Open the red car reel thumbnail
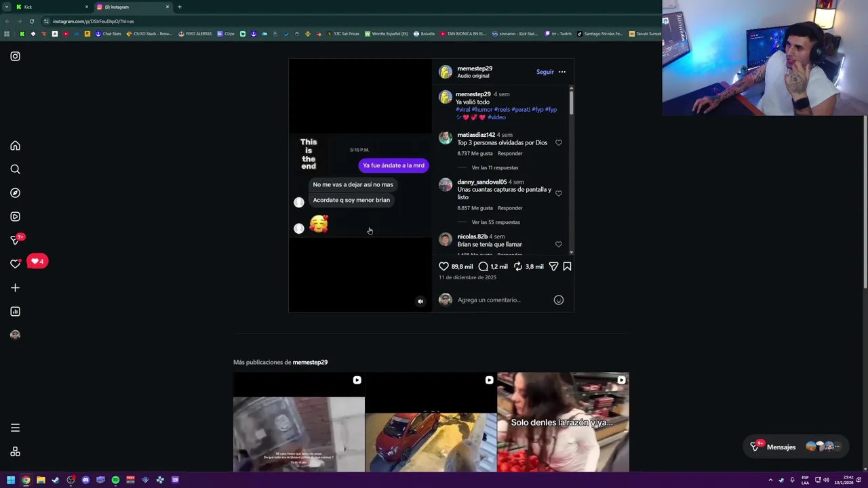868x488 pixels. pyautogui.click(x=431, y=422)
